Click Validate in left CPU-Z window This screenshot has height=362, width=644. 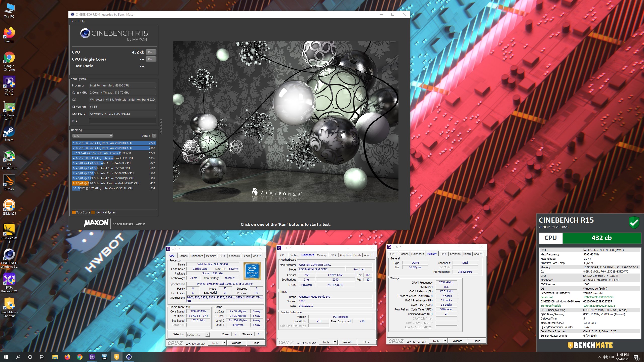[236, 343]
